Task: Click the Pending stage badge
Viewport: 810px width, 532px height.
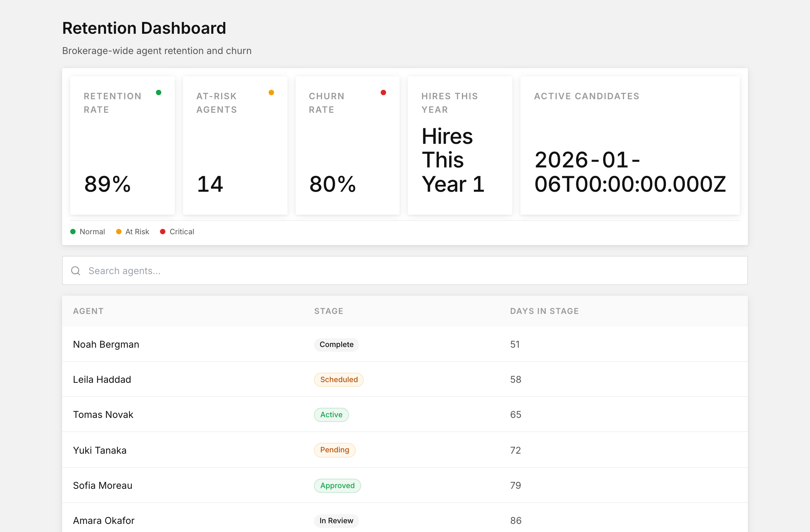Action: point(334,450)
